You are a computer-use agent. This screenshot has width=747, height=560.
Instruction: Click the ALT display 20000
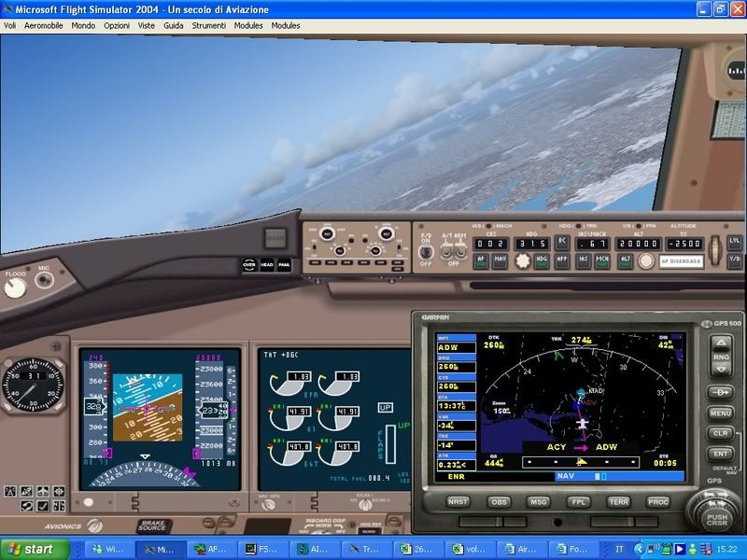(x=638, y=244)
